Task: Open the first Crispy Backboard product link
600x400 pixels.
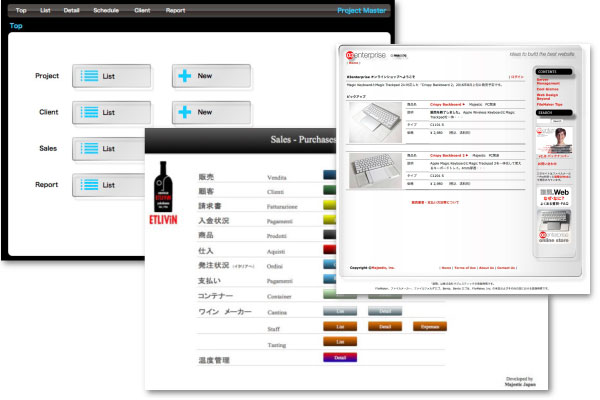Action: (x=447, y=104)
